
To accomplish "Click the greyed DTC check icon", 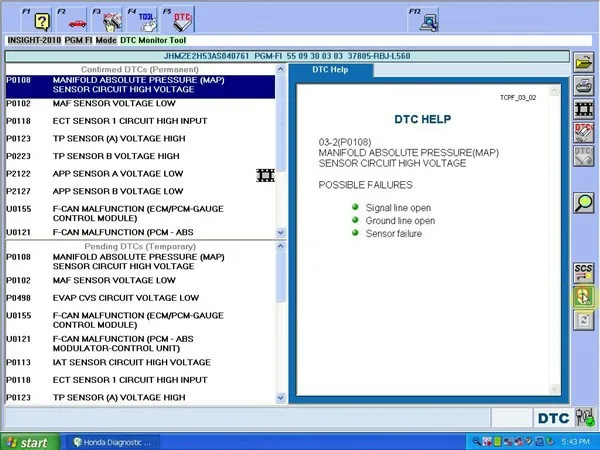I will pos(584,156).
